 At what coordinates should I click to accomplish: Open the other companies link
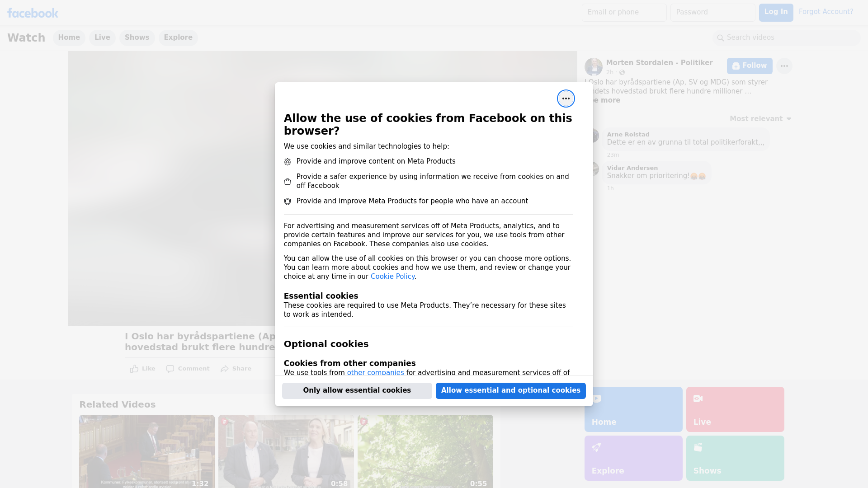click(x=375, y=373)
